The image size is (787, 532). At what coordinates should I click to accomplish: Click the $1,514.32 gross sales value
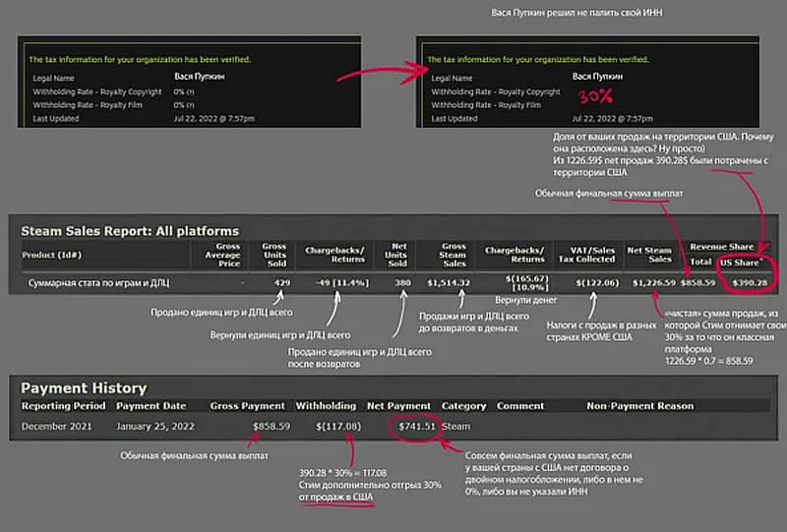[449, 283]
